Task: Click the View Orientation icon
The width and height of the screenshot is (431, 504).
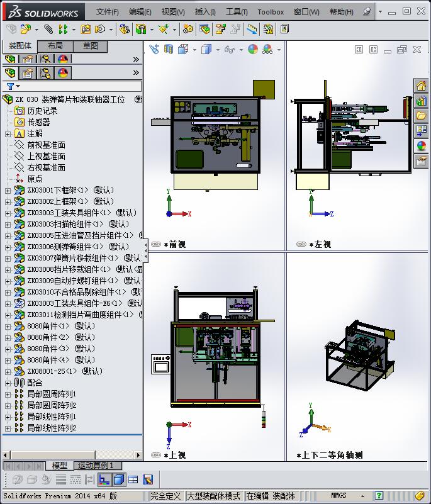Action: [x=183, y=50]
